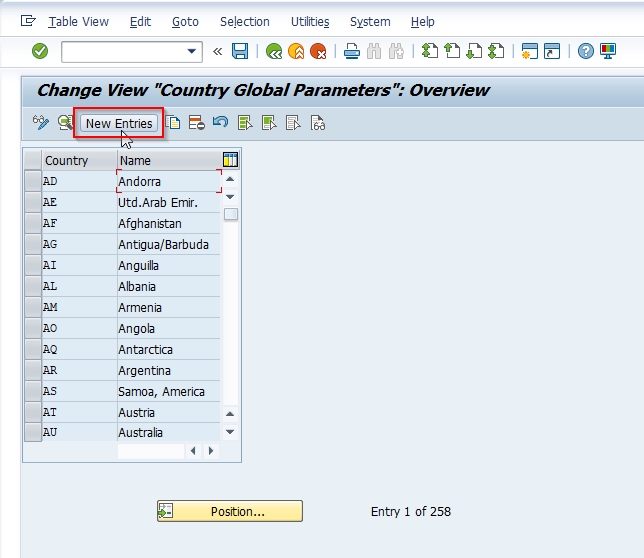Click the red Cancel icon
The width and height of the screenshot is (644, 558).
[318, 51]
